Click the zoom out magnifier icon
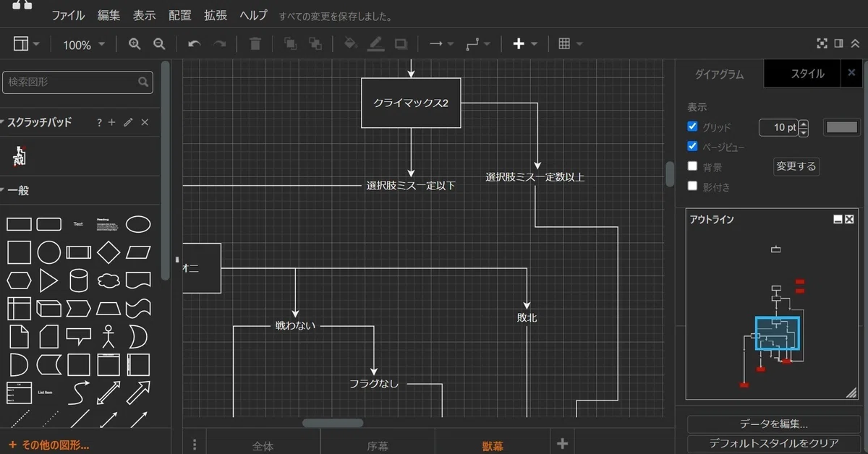Screen dimensions: 868x454 click(160, 44)
